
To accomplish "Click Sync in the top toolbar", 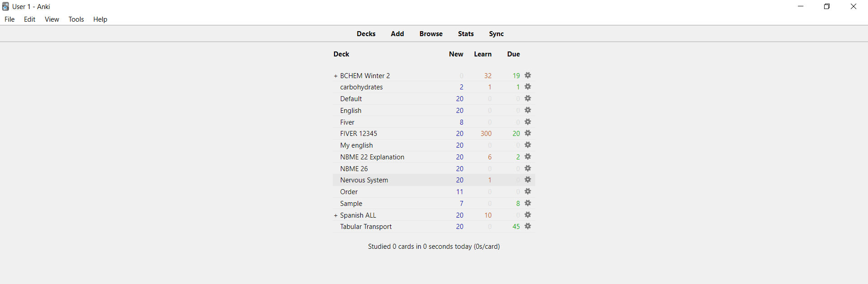I will tap(496, 33).
